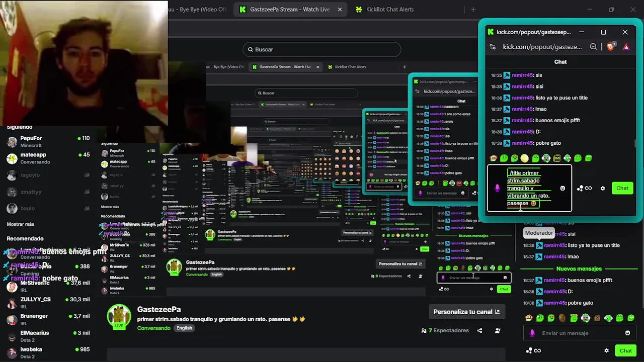The height and width of the screenshot is (362, 644).
Task: Open GastezeePa channel name heading
Action: [159, 309]
